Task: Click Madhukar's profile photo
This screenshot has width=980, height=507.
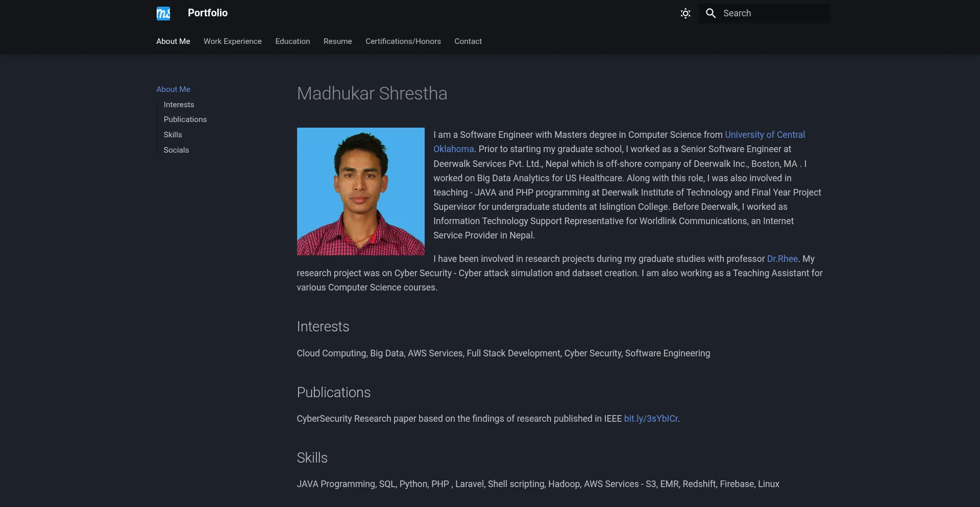Action: [360, 191]
